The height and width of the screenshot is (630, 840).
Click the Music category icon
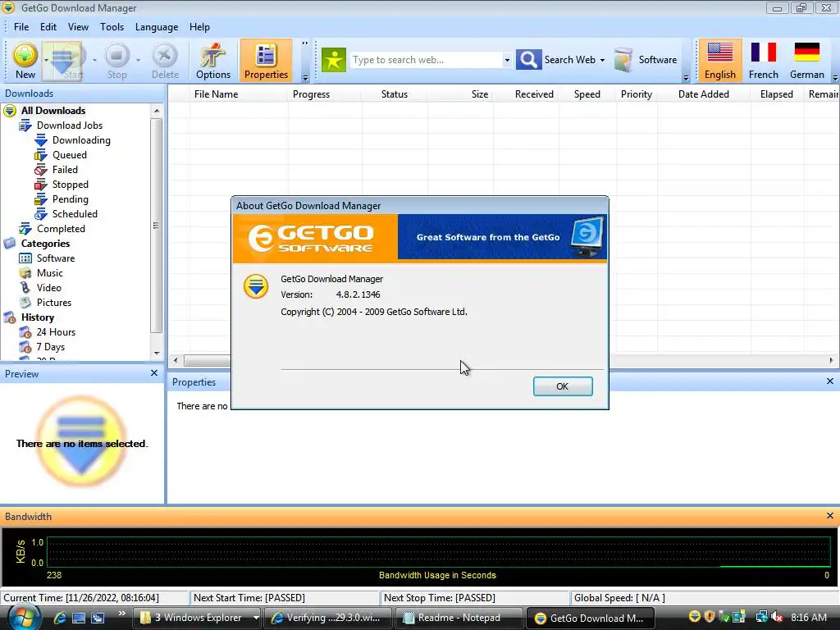[25, 273]
